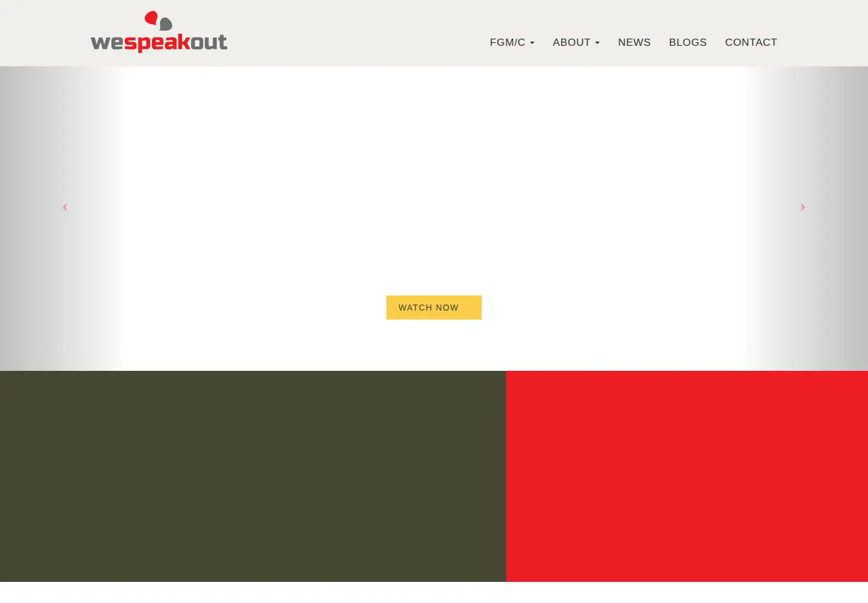Screen dimensions: 868x603
Task: Expand the ABOUT dropdown menu
Action: [x=576, y=42]
